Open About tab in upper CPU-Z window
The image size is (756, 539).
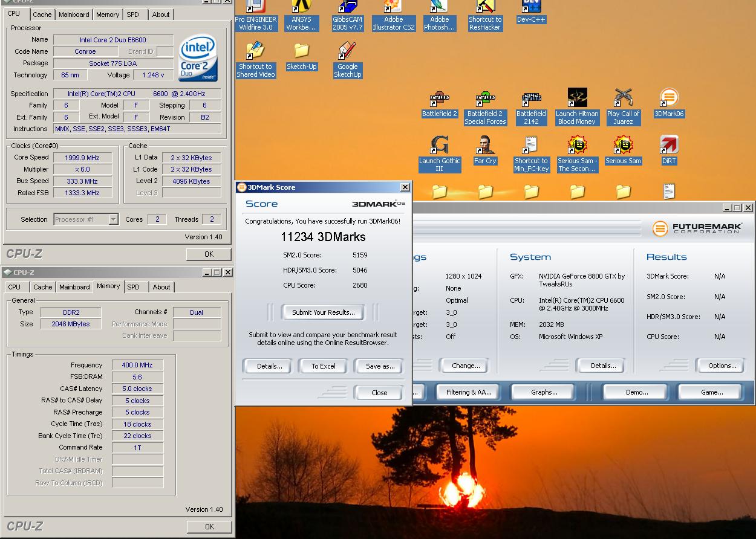pyautogui.click(x=161, y=15)
